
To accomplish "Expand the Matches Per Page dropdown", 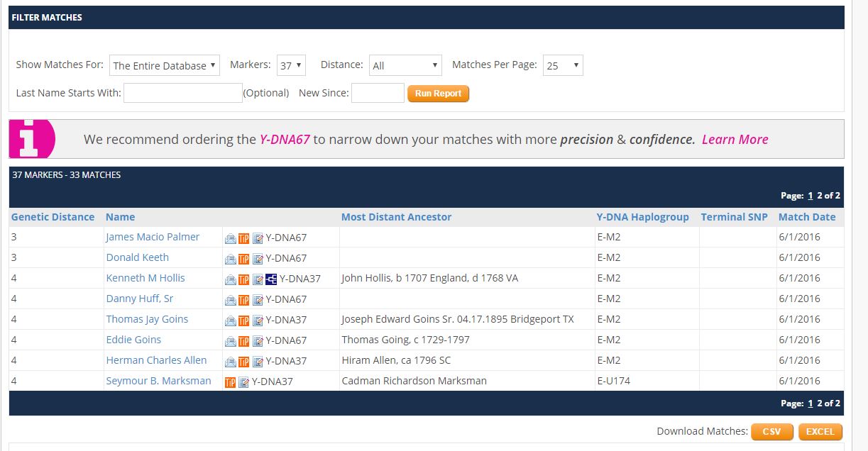I will tap(563, 65).
